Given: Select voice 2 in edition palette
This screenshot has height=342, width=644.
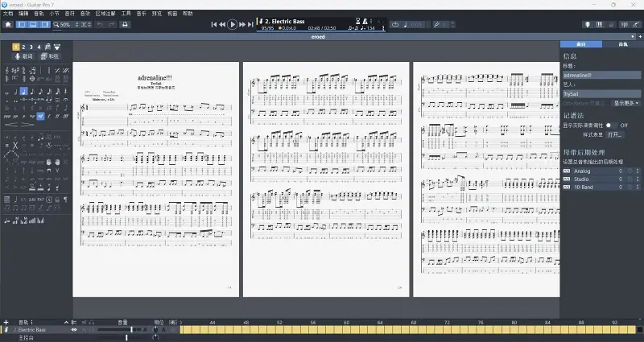Looking at the screenshot, I should pos(23,47).
